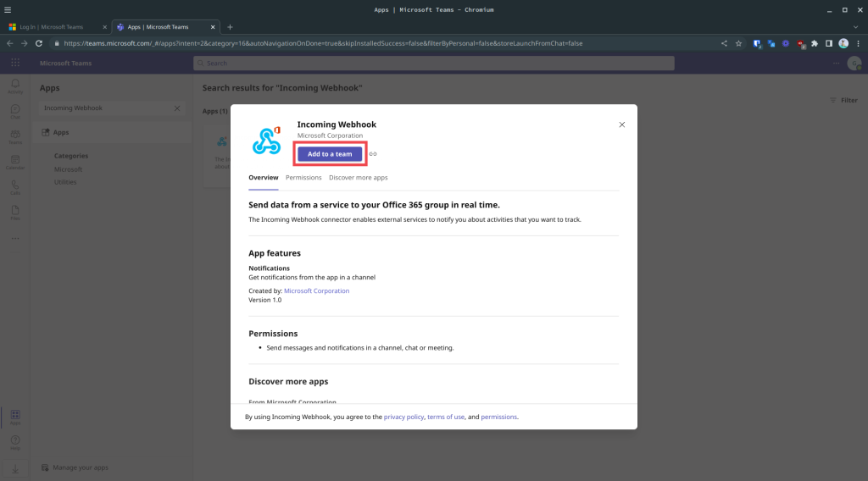This screenshot has height=481, width=868.
Task: Click the Teams top Search box
Action: coord(434,63)
